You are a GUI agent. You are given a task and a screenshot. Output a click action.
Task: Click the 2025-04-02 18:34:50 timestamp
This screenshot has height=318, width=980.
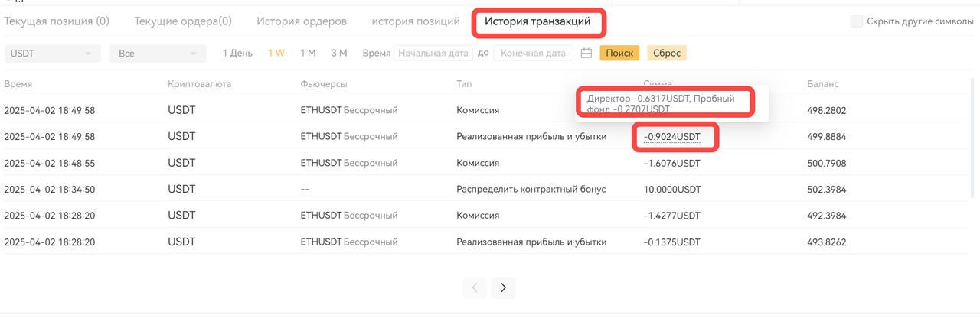[50, 189]
